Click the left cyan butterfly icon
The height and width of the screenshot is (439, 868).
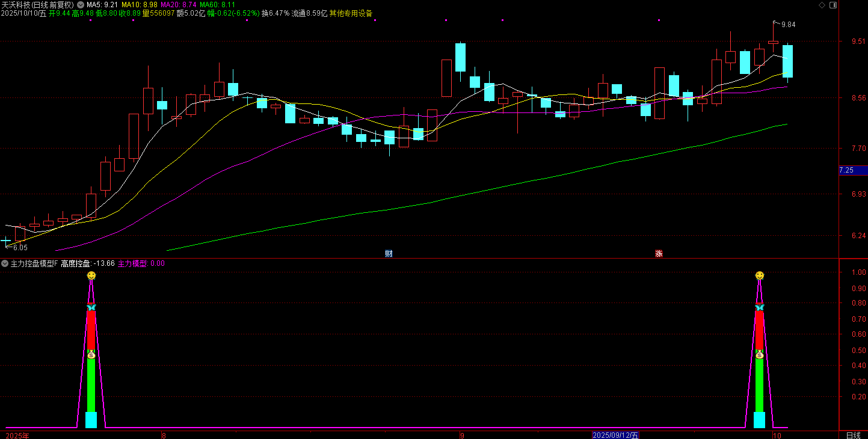click(x=91, y=307)
